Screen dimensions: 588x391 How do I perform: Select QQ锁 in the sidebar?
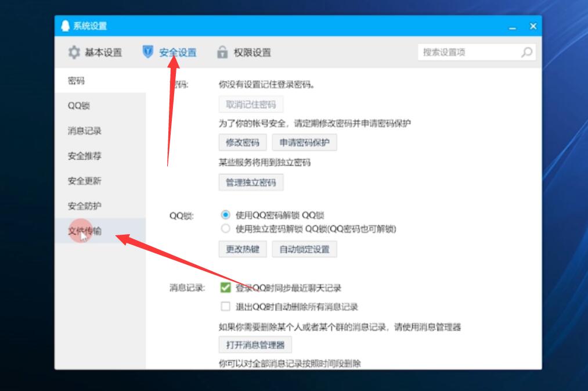[100, 105]
